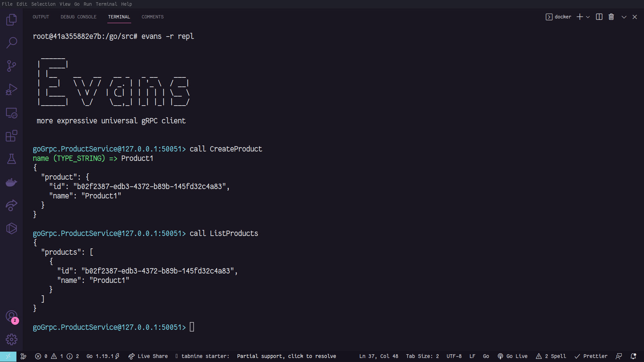
Task: Click the 'call ListProducts' command text
Action: point(224,233)
